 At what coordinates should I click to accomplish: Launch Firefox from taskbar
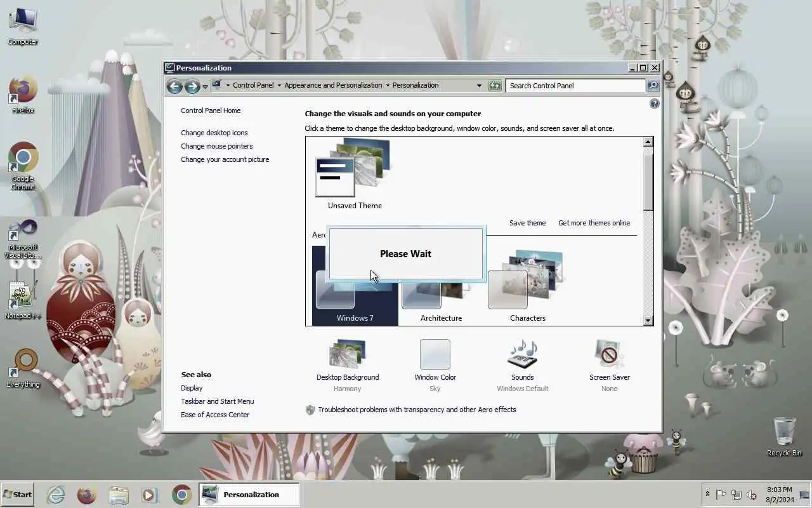[87, 495]
